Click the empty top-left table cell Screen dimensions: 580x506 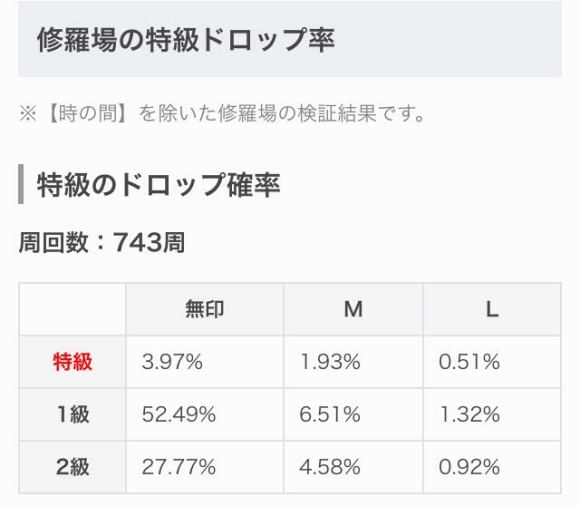(72, 309)
